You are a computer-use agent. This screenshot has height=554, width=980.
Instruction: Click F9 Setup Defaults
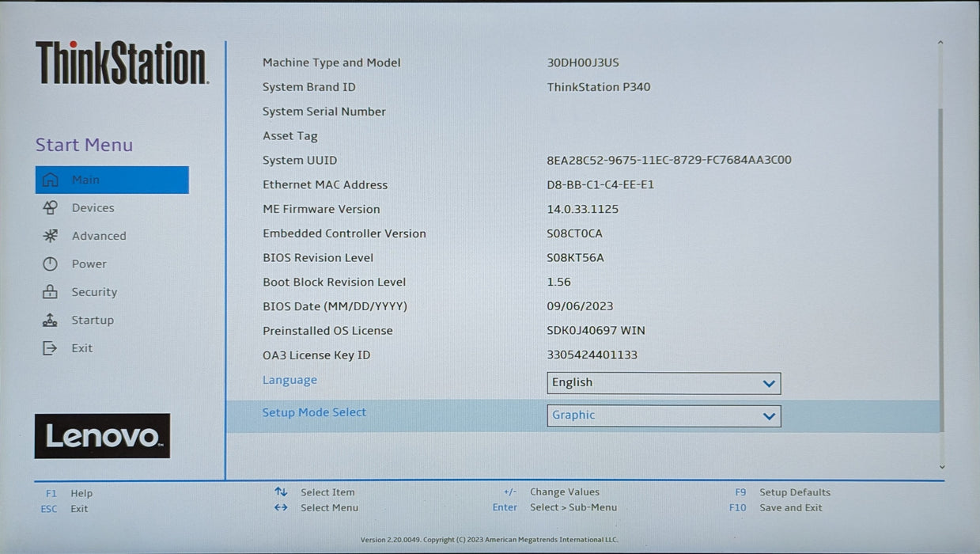[783, 492]
